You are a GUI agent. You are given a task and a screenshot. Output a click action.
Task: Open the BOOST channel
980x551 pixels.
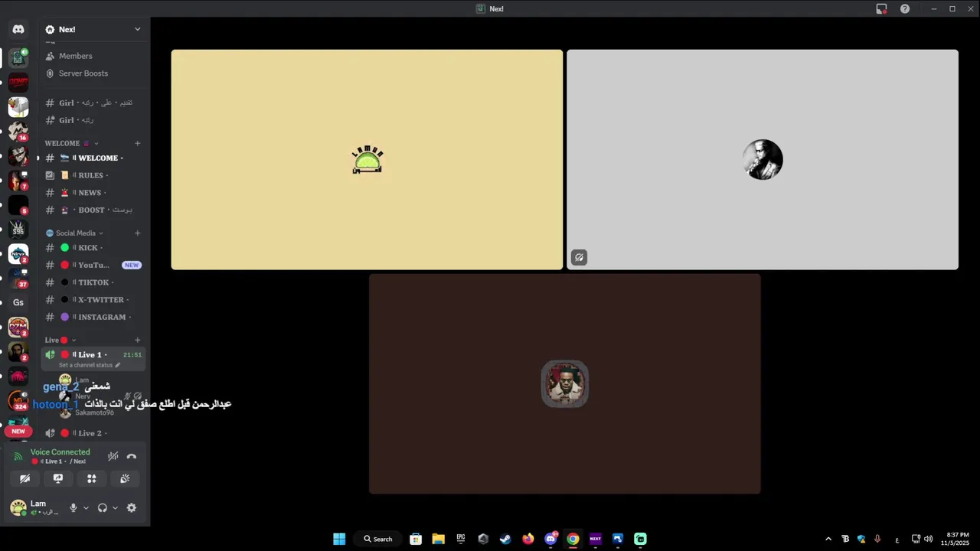click(x=93, y=210)
